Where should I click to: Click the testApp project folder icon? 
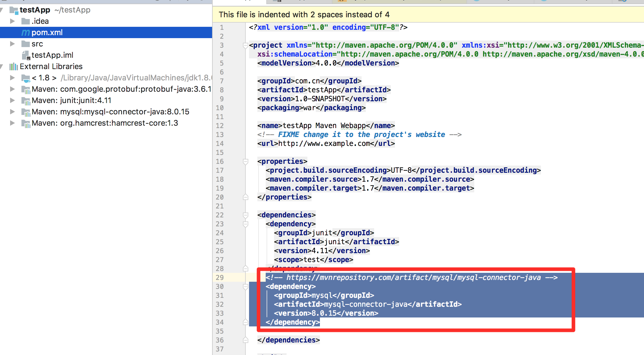(x=14, y=10)
